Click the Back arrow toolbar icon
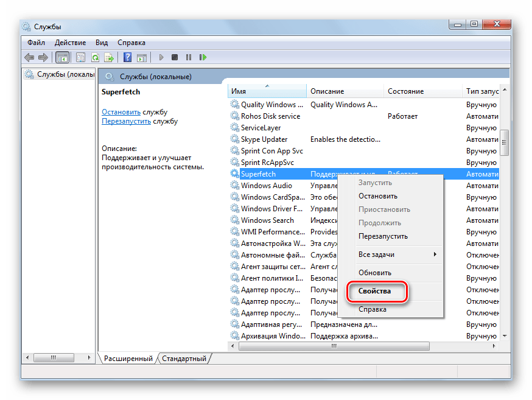This screenshot has width=532, height=400. (29, 57)
